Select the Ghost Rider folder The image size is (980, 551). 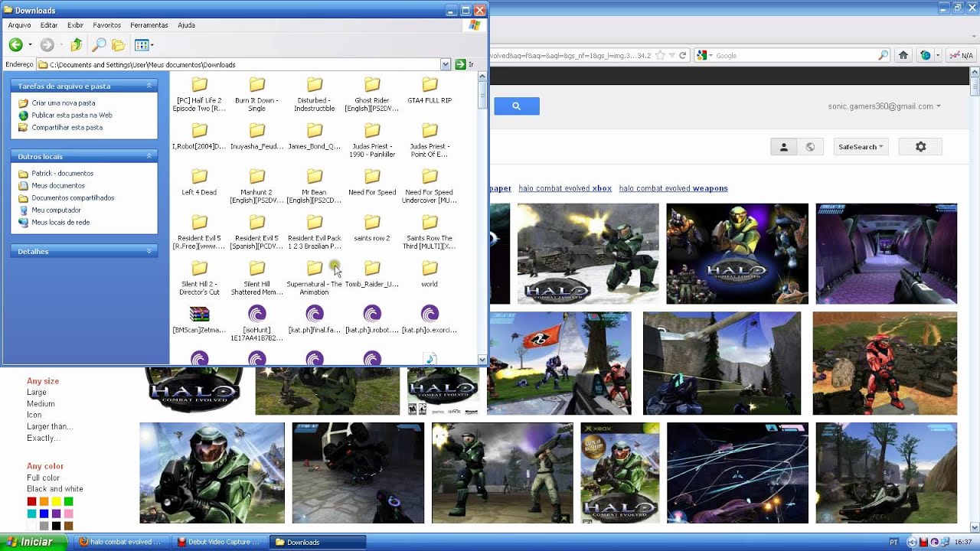tap(372, 94)
